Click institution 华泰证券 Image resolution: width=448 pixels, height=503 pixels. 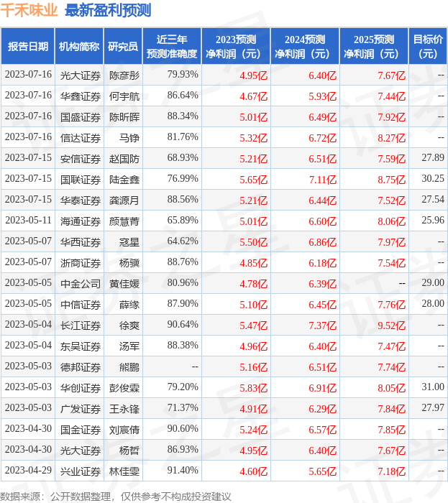coord(81,200)
